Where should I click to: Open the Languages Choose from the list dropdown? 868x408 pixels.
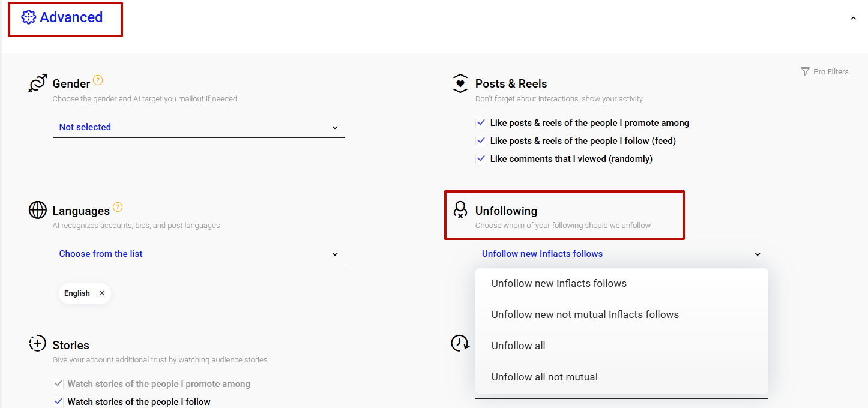point(199,254)
